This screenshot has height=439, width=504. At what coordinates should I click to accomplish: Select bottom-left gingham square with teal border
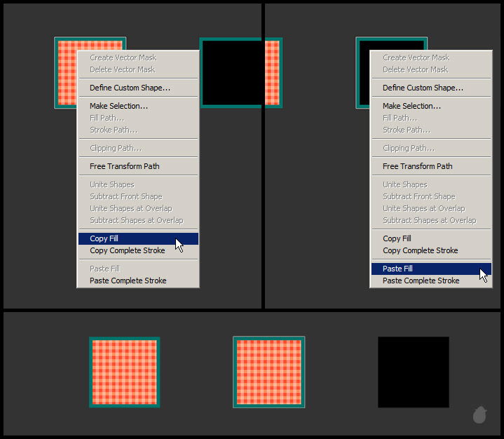[x=124, y=372]
